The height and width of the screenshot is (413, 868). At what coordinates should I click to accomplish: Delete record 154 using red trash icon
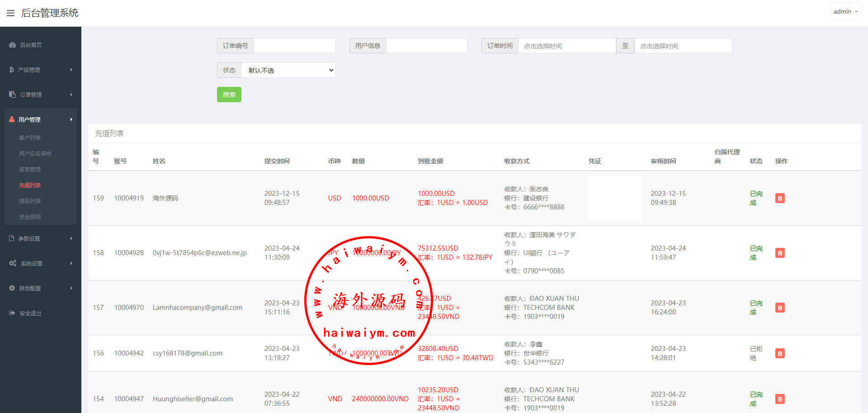[780, 399]
